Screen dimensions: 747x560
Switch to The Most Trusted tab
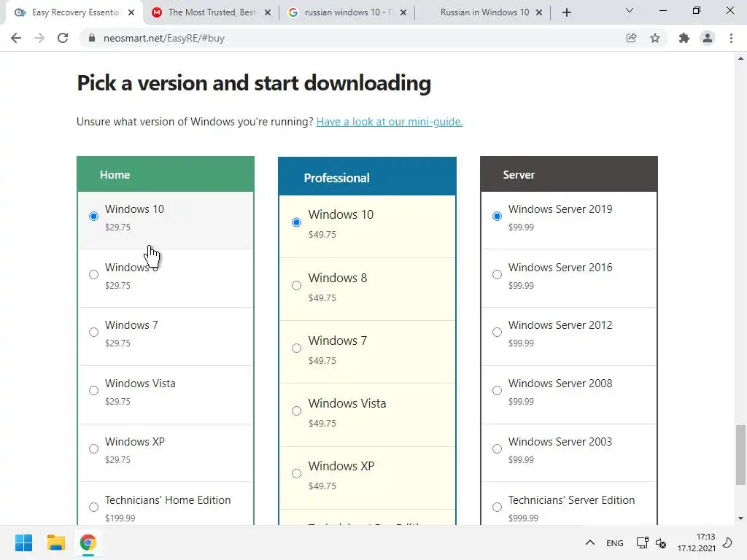pos(212,12)
